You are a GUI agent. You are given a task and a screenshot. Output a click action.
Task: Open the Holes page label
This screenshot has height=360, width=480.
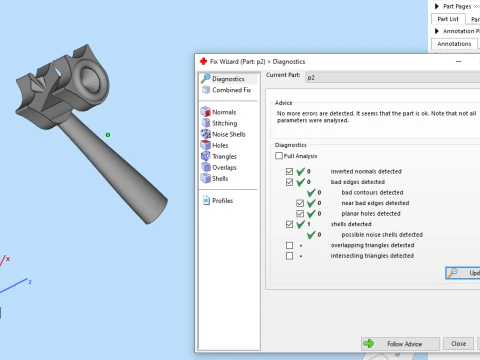220,145
